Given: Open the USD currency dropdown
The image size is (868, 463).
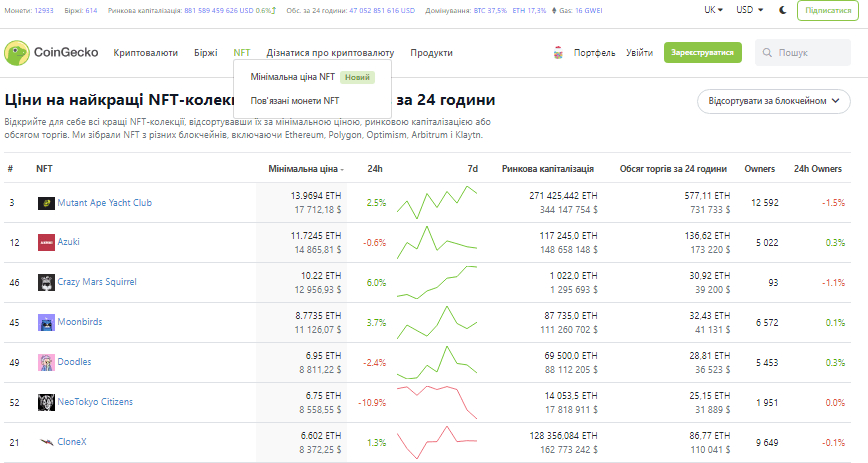Looking at the screenshot, I should [750, 10].
